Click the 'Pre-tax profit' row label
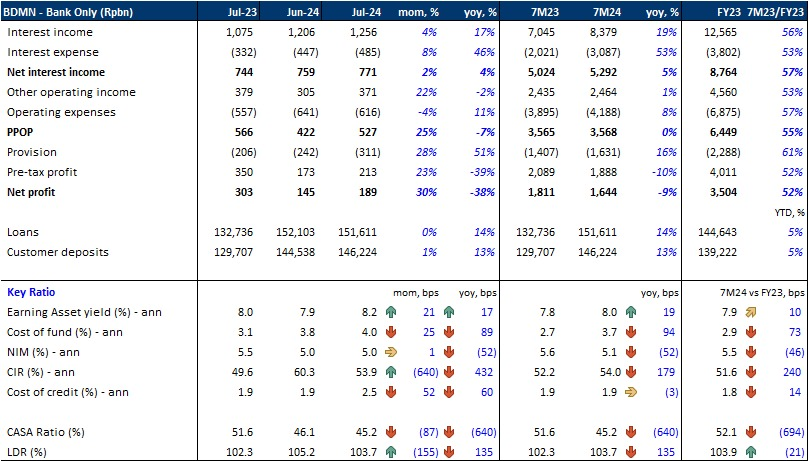The image size is (808, 461). [x=42, y=172]
